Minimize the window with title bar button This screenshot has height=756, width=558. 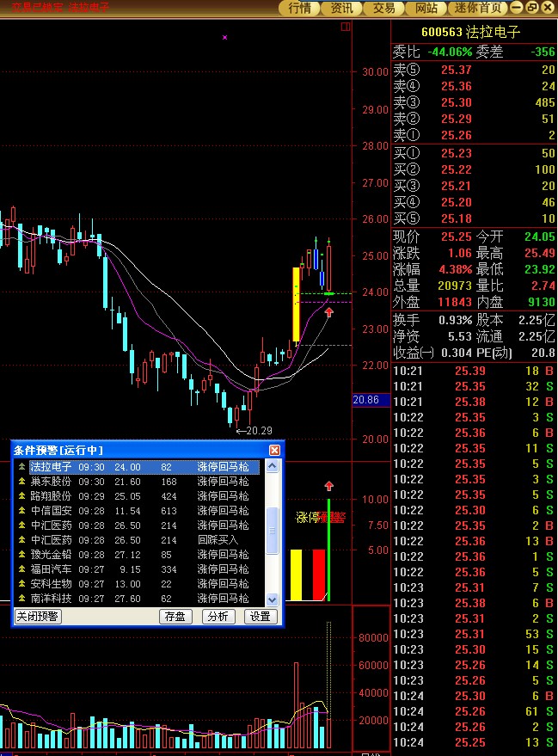(x=516, y=7)
